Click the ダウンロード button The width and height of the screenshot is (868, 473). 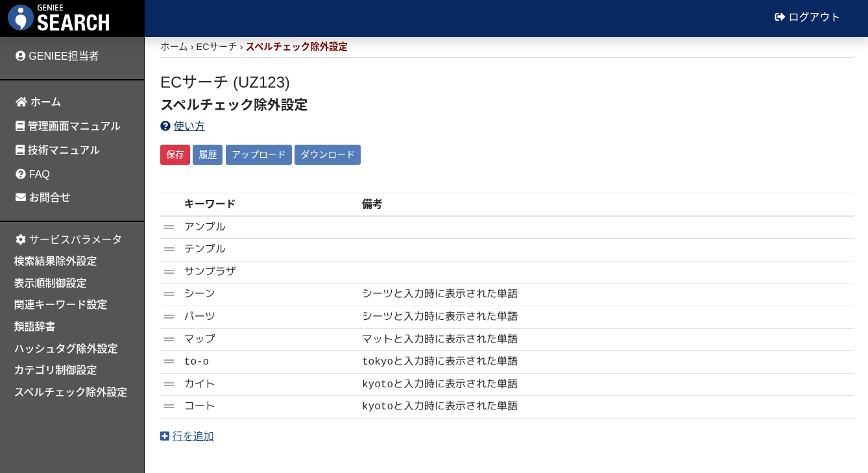[327, 154]
